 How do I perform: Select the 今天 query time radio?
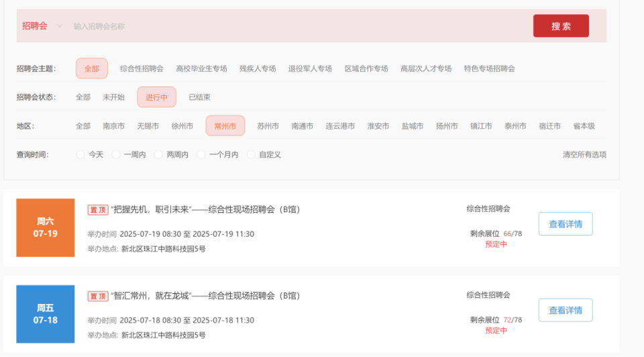(80, 154)
